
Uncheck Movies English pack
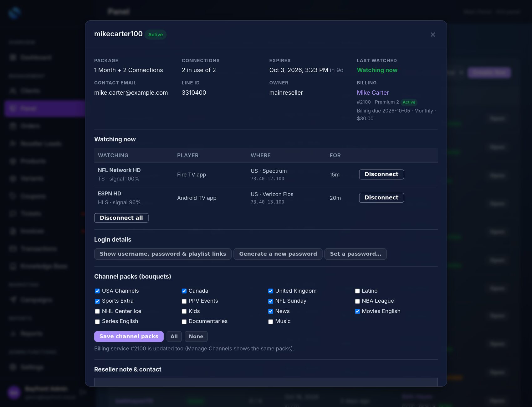coord(357,311)
